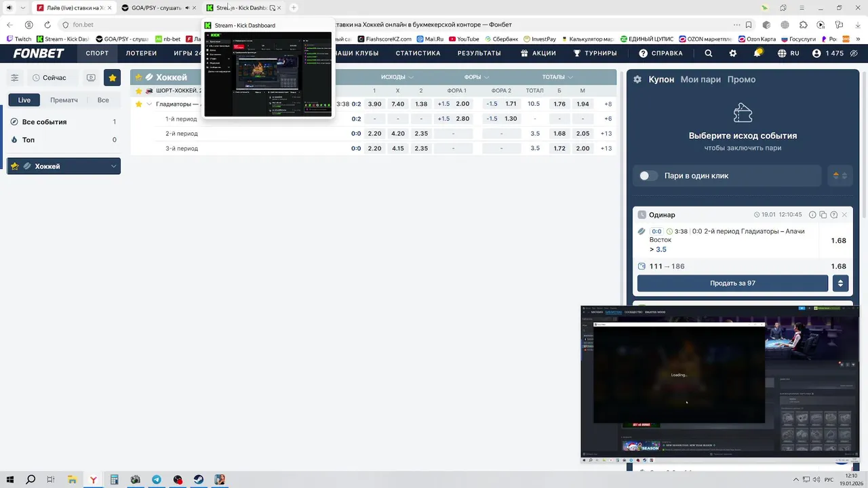This screenshot has width=868, height=488.
Task: Select 2-й период total over odds 1.68
Action: 559,134
